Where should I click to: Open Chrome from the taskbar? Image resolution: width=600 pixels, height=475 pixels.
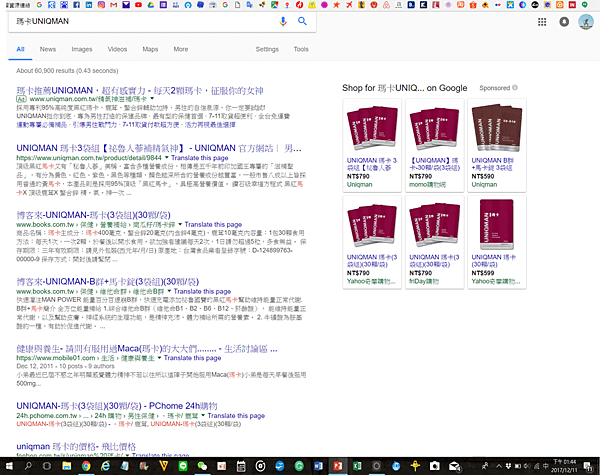[x=86, y=466]
